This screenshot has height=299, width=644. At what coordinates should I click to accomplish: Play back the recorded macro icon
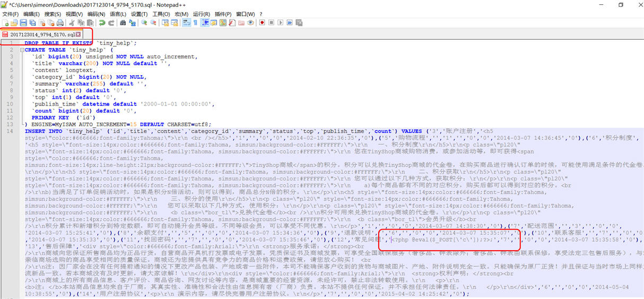pyautogui.click(x=281, y=23)
